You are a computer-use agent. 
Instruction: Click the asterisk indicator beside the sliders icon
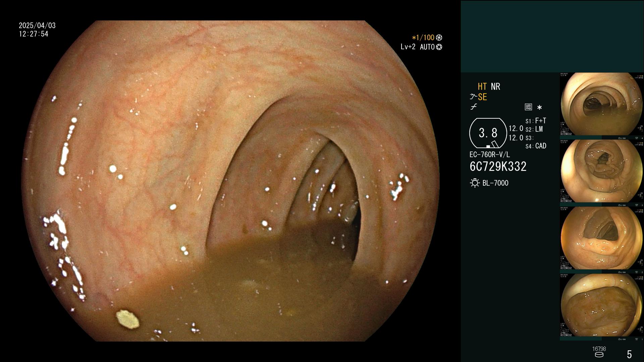[539, 108]
